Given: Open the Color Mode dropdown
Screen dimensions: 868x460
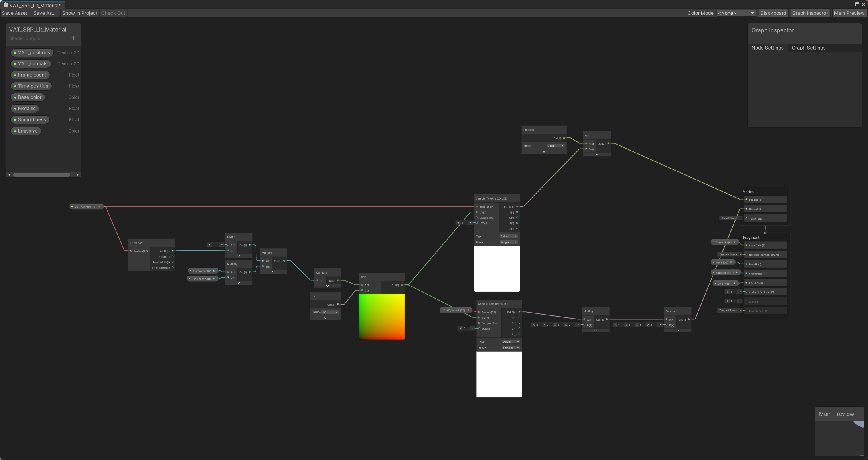Looking at the screenshot, I should 736,13.
